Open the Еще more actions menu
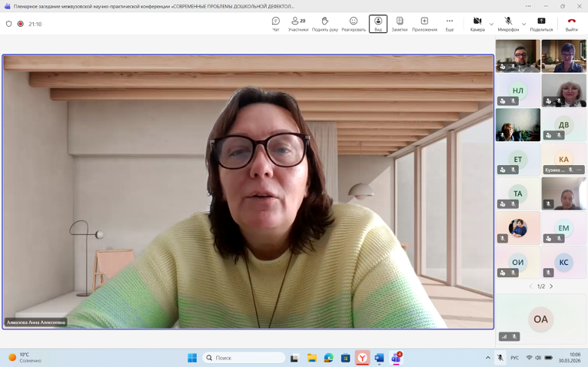 point(450,24)
